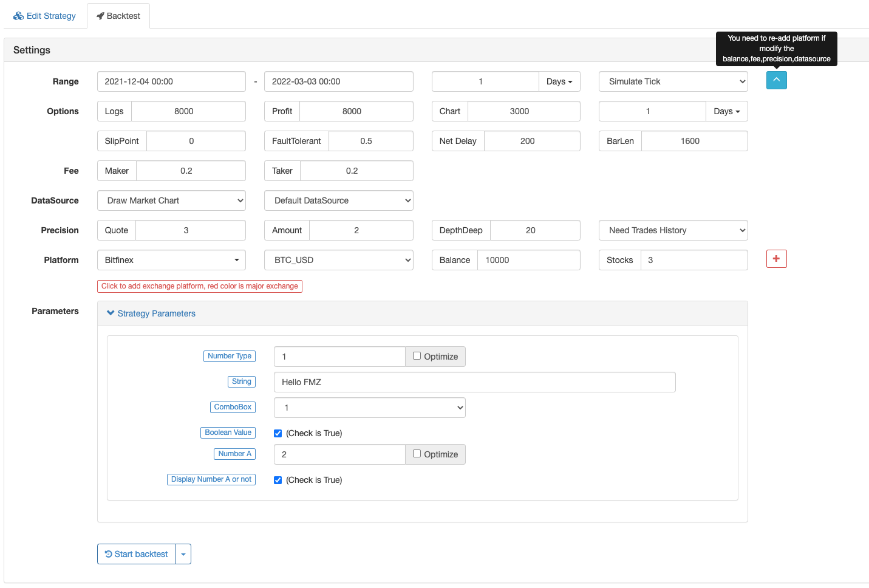Collapse the Strategy Parameters section

coord(151,313)
